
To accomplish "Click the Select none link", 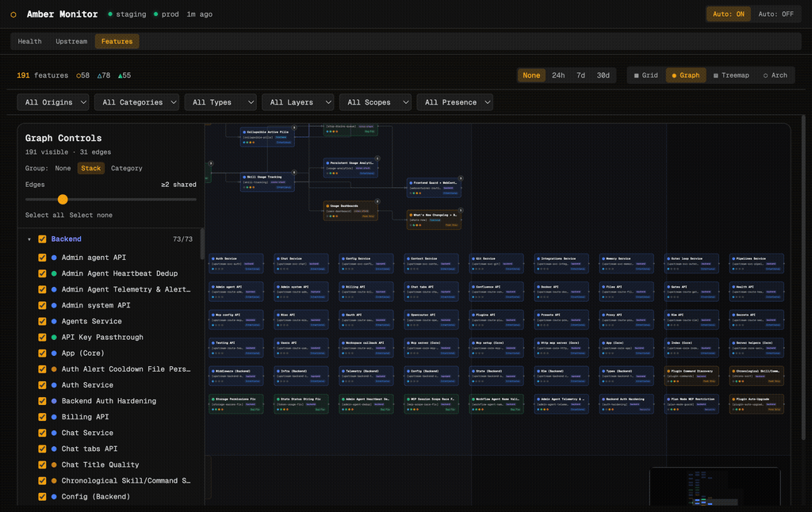I will click(90, 216).
